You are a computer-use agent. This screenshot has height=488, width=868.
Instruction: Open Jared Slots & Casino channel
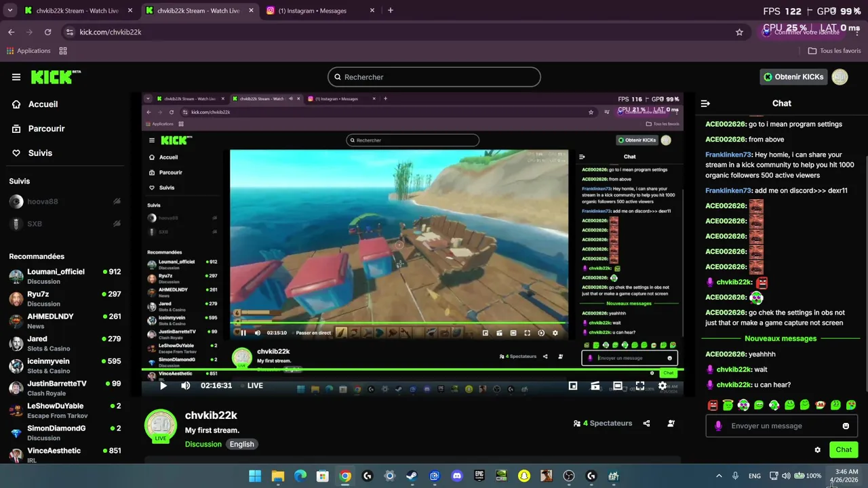coord(64,343)
